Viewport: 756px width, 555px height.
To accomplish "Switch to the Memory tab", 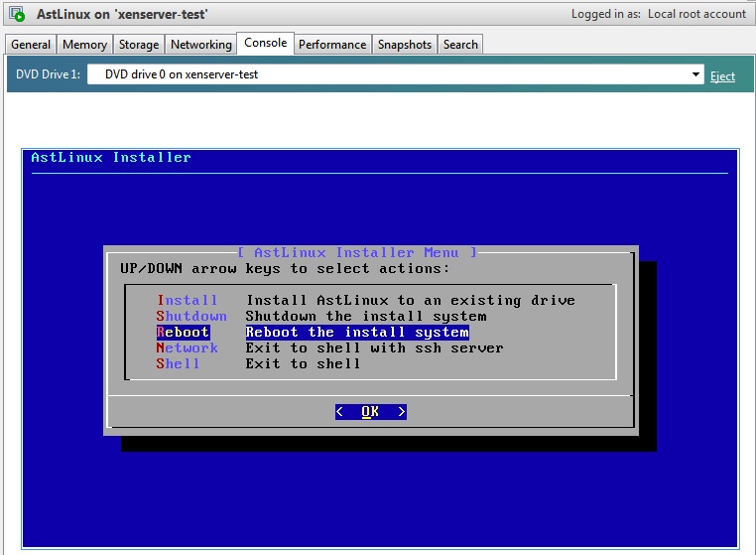I will click(x=84, y=45).
